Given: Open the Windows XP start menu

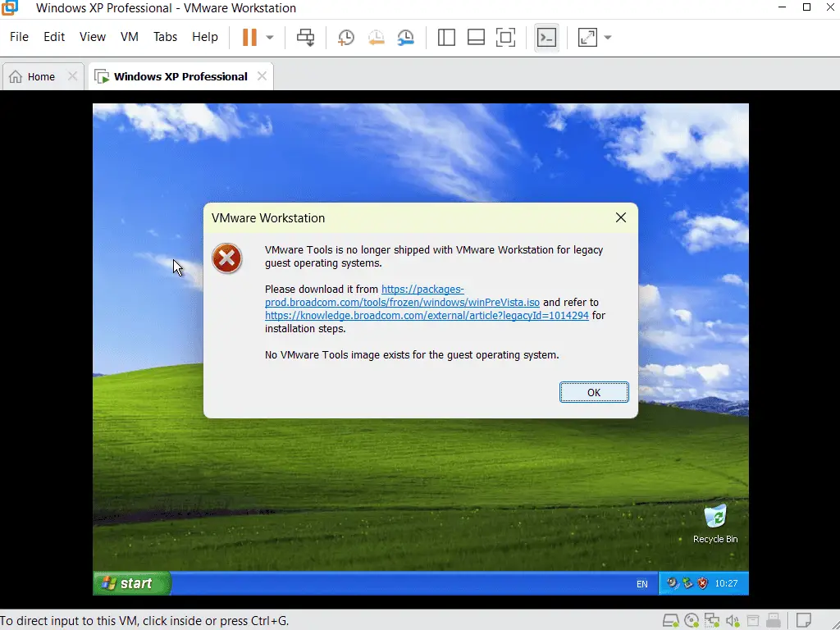Looking at the screenshot, I should (132, 583).
